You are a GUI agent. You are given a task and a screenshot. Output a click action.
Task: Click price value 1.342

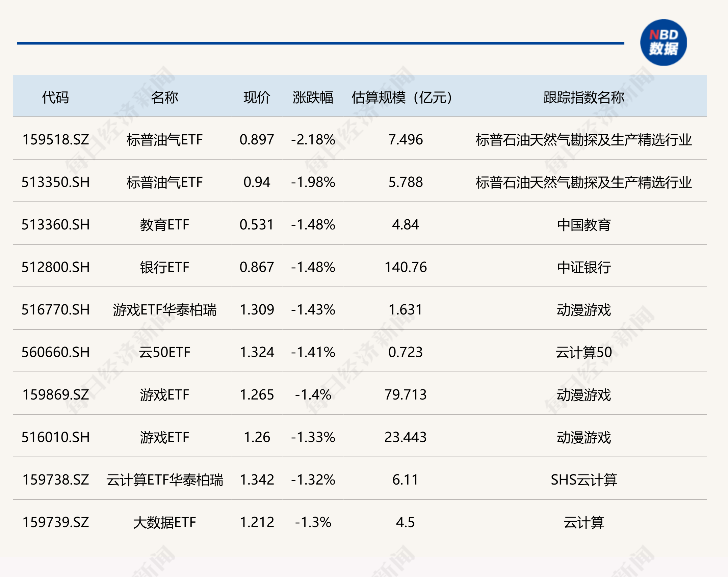tap(257, 480)
